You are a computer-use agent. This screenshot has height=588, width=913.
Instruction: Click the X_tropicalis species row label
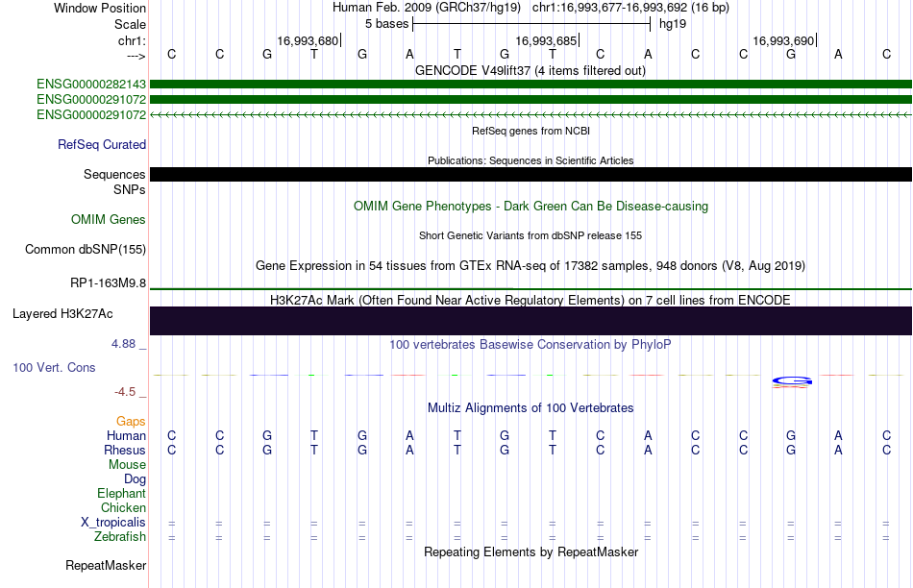[113, 523]
